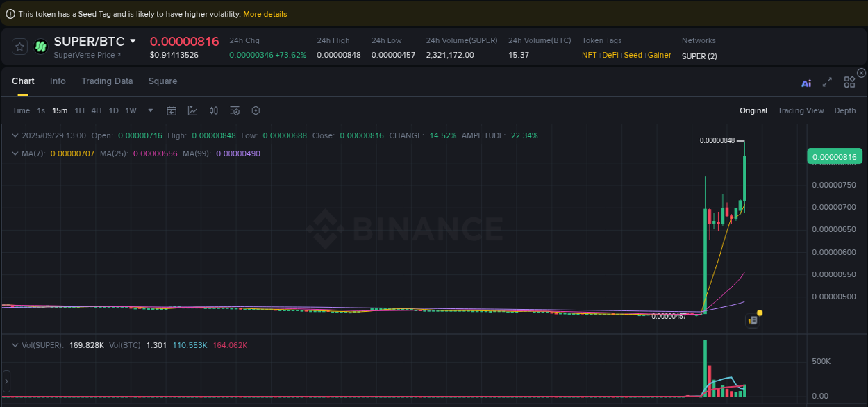
Task: Open the chart settings gear
Action: (x=255, y=110)
